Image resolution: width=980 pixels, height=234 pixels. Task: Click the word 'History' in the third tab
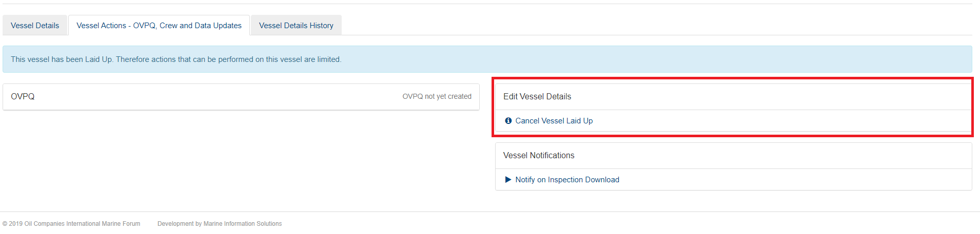click(x=321, y=26)
